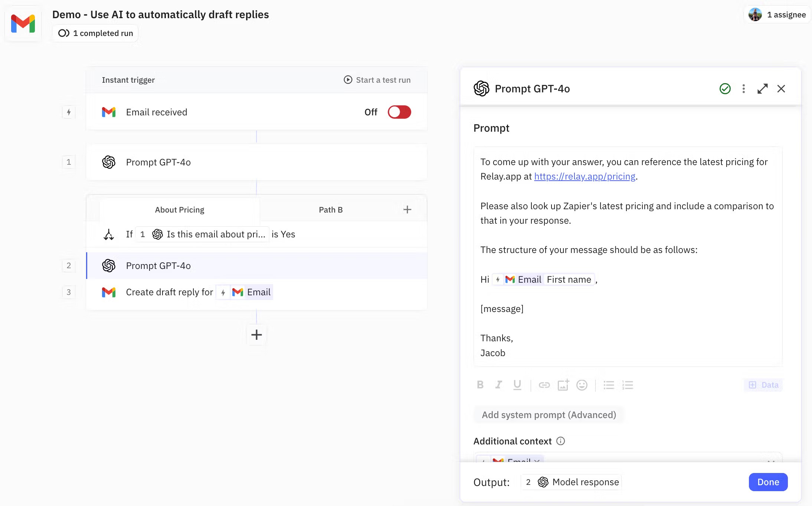
Task: Switch to the About Pricing path tab
Action: [x=180, y=210]
